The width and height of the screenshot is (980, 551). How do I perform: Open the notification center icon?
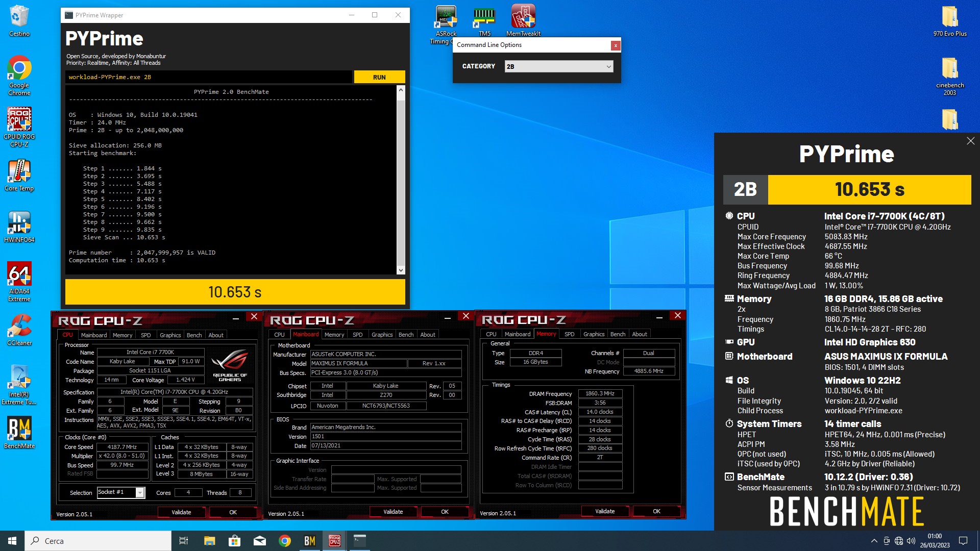click(x=963, y=541)
